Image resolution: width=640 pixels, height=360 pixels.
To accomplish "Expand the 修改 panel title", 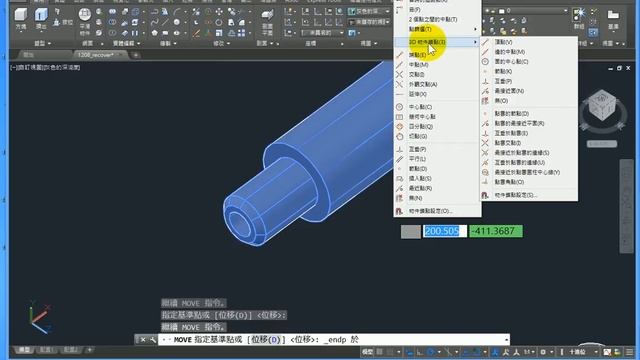I will (222, 43).
